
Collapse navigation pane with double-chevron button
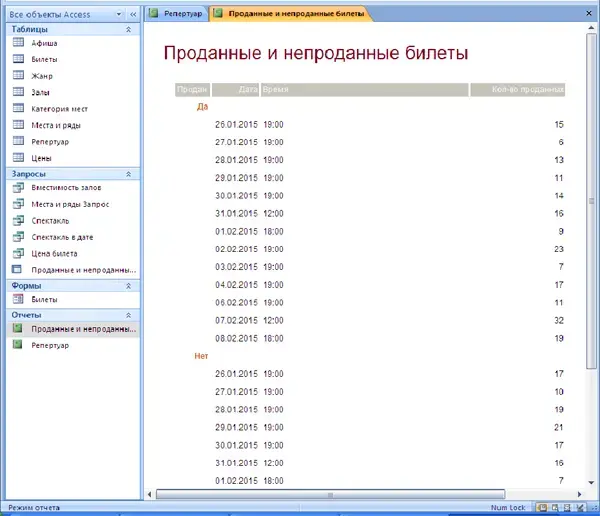(133, 14)
